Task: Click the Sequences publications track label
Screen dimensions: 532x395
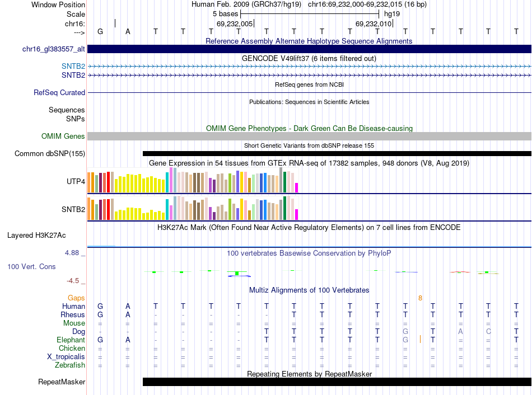Action: [67, 110]
